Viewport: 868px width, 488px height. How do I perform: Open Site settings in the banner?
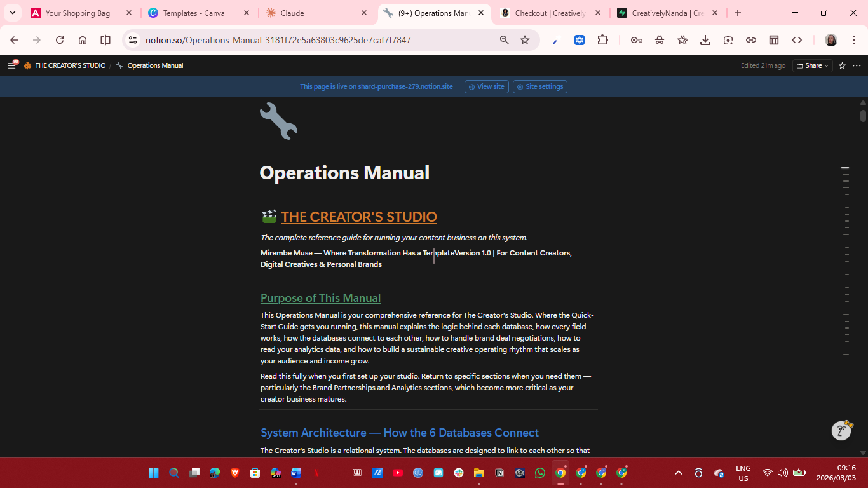pyautogui.click(x=539, y=86)
